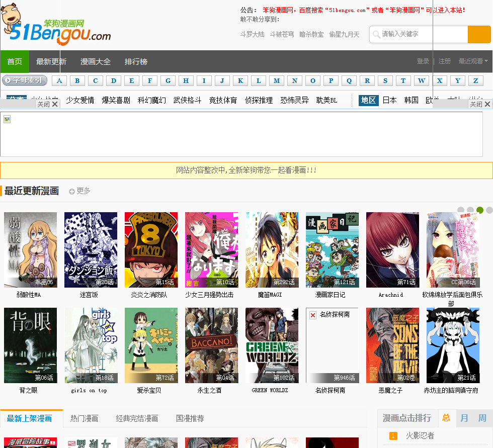
Task: Open the 背之眼 cover thumbnail
Action: click(31, 345)
